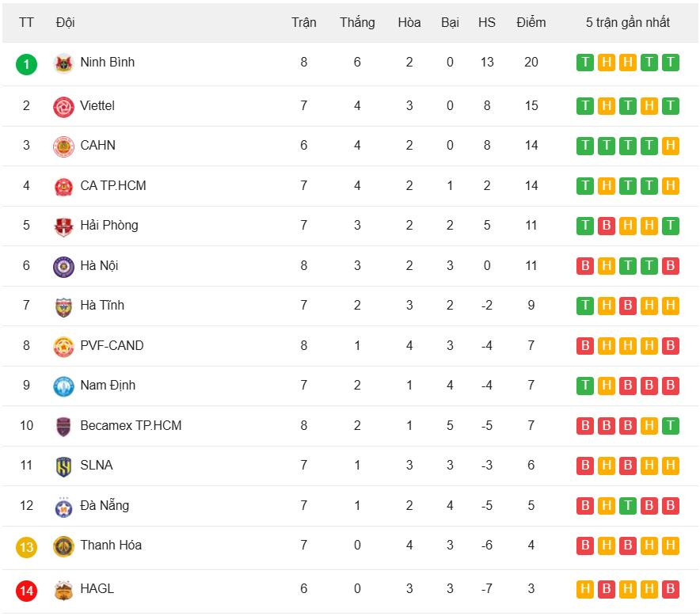
Task: Click the Hà Nội team logo
Action: point(63,266)
